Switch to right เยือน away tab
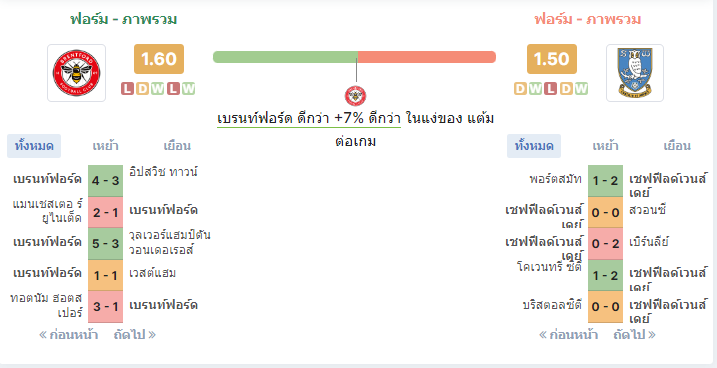This screenshot has height=368, width=717. point(677,146)
